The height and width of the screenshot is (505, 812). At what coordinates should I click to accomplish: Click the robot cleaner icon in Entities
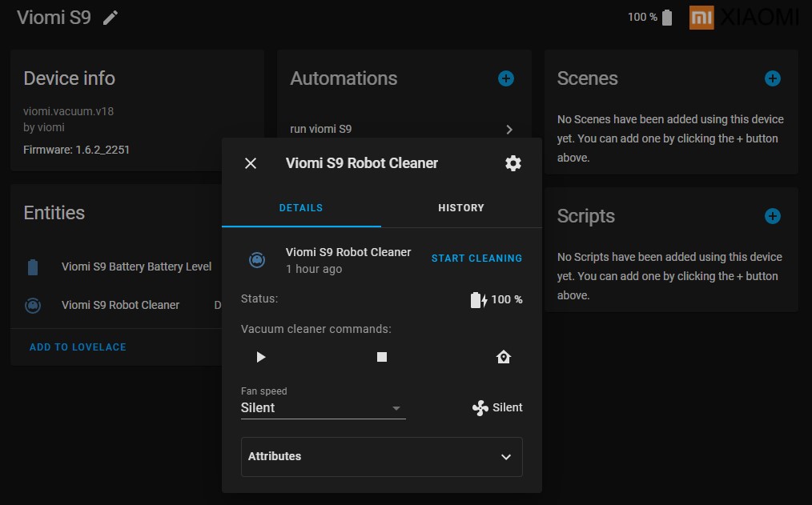tap(33, 305)
